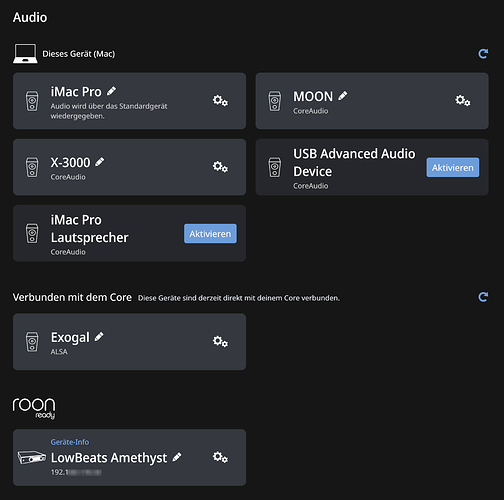Open settings gears for Exogal device
504x500 pixels.
[x=220, y=341]
